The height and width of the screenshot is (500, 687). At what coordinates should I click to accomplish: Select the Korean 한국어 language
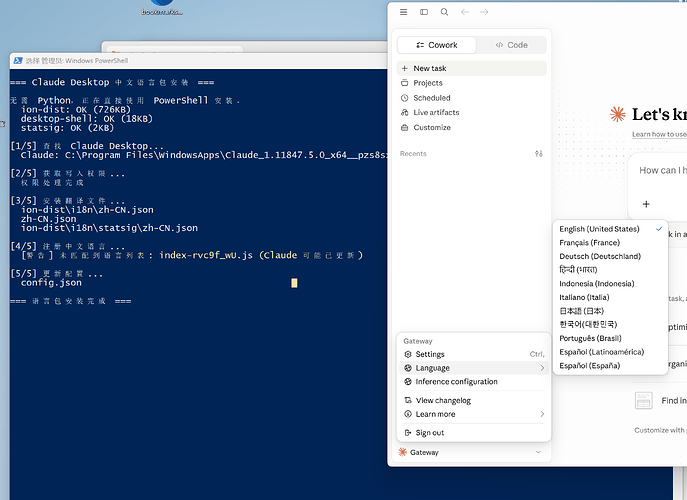(x=610, y=324)
